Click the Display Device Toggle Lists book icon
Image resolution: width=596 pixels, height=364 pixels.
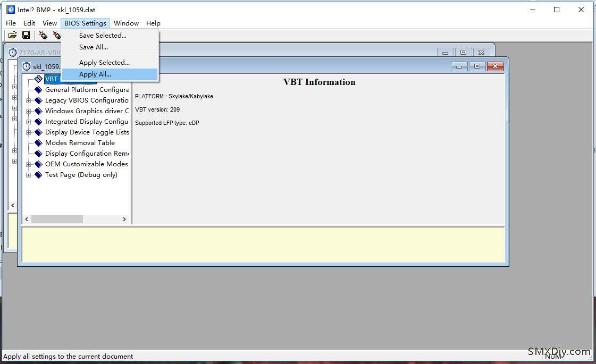pos(38,132)
